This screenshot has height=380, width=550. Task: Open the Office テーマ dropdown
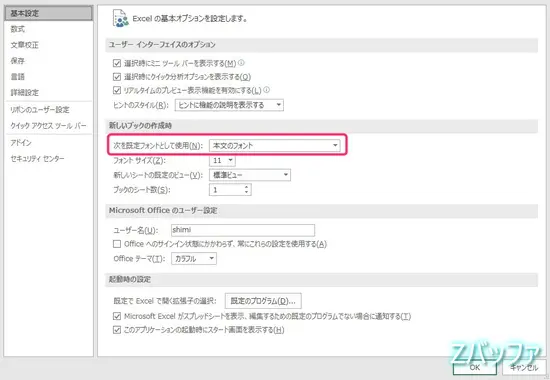pyautogui.click(x=194, y=259)
